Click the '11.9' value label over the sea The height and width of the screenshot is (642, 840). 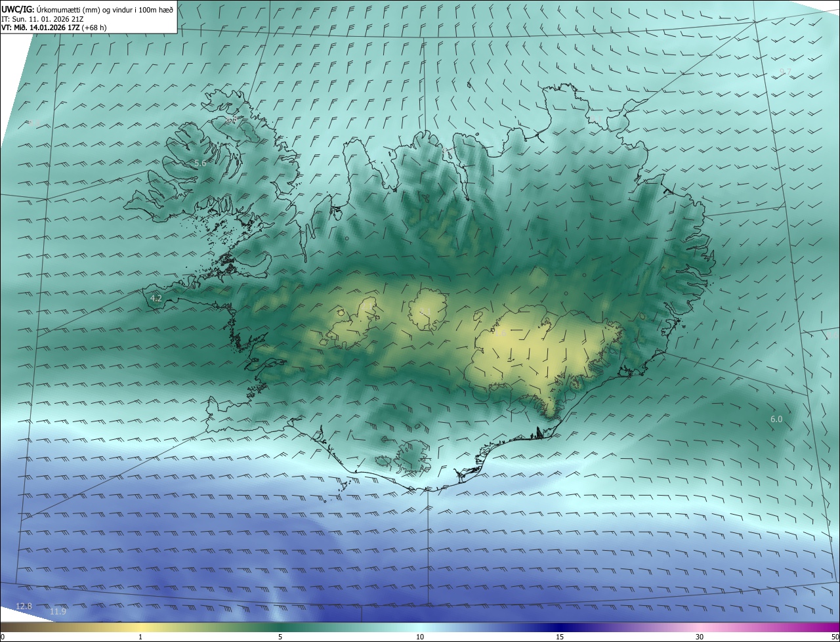click(58, 612)
